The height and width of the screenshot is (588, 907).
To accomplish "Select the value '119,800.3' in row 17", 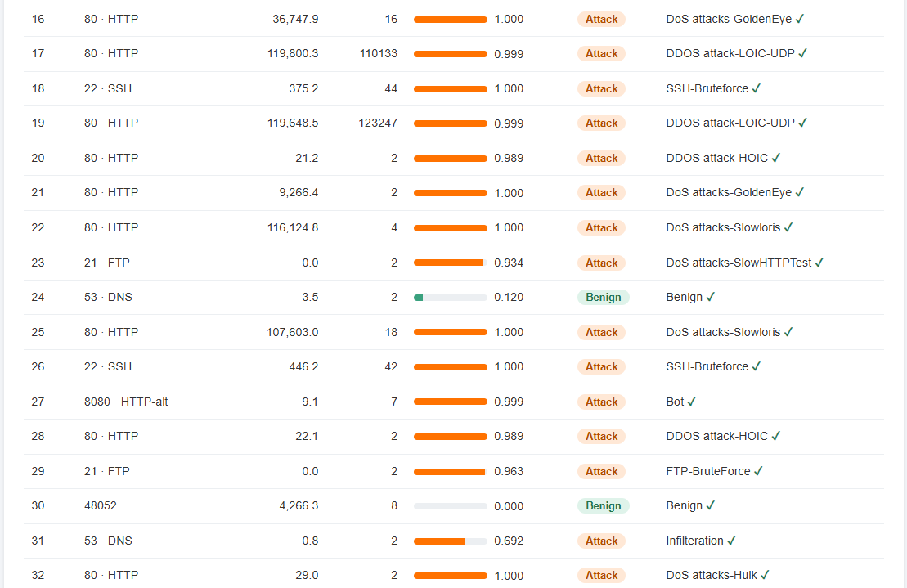I will pos(293,54).
